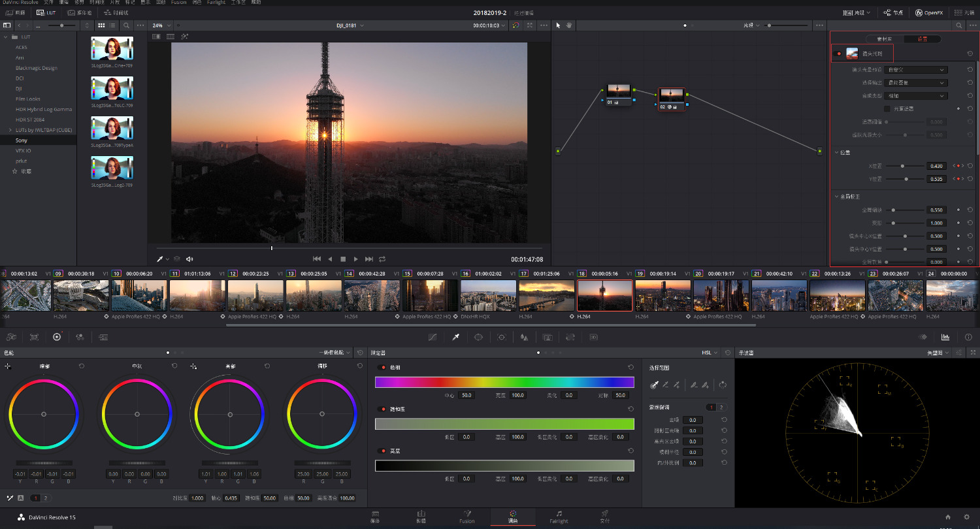980x529 pixels.
Task: Open the viewer zoom 24% dropdown
Action: [160, 25]
